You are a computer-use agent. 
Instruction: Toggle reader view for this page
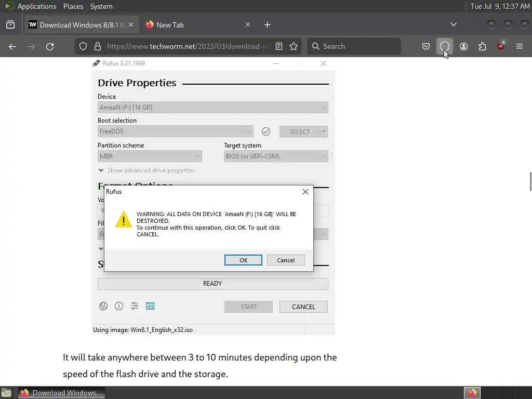coord(279,46)
